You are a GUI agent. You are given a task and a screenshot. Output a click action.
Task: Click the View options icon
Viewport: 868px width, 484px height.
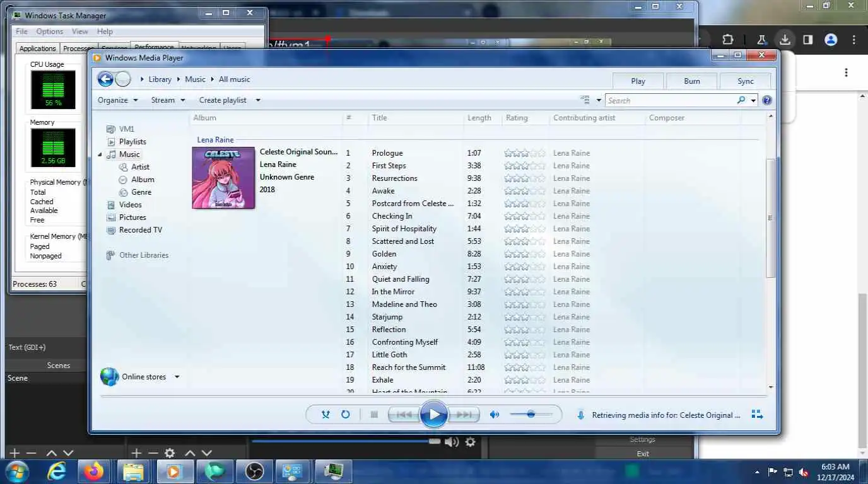click(x=585, y=100)
